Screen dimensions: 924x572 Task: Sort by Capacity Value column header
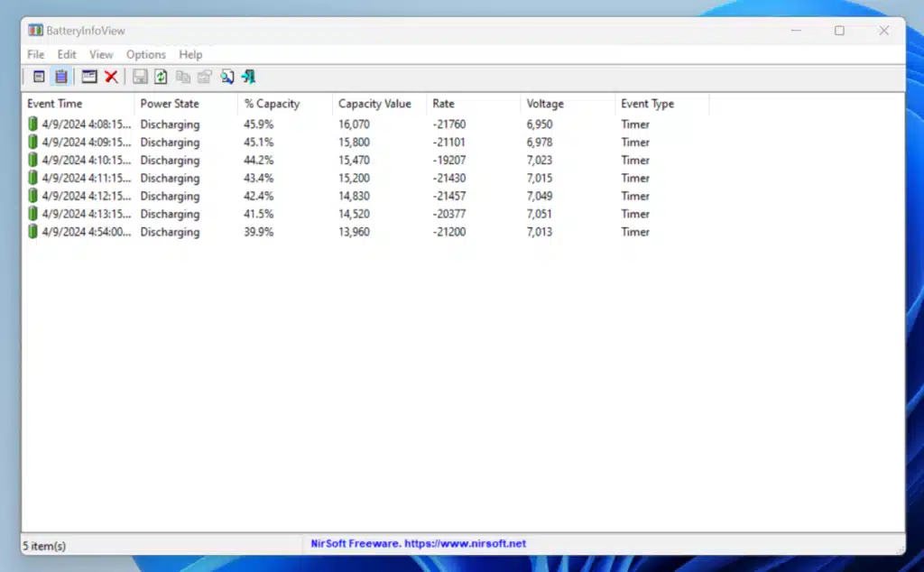pos(380,104)
